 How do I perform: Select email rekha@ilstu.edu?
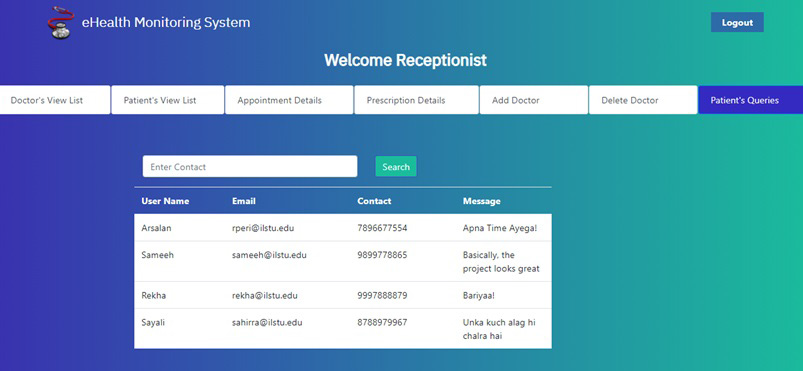click(265, 296)
